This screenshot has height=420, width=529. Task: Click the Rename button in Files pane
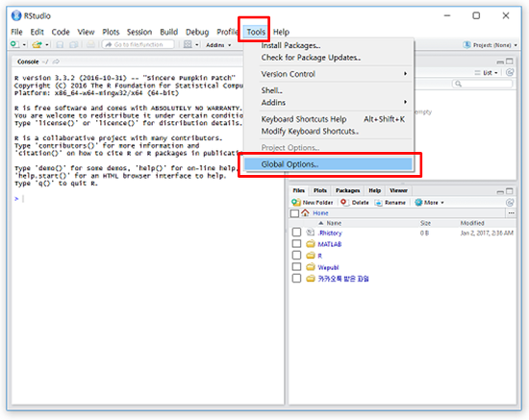tap(390, 202)
